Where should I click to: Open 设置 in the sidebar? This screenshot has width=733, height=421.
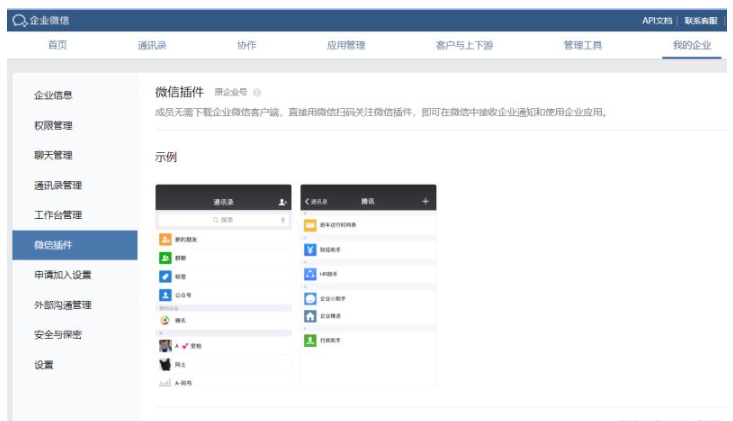click(x=43, y=364)
